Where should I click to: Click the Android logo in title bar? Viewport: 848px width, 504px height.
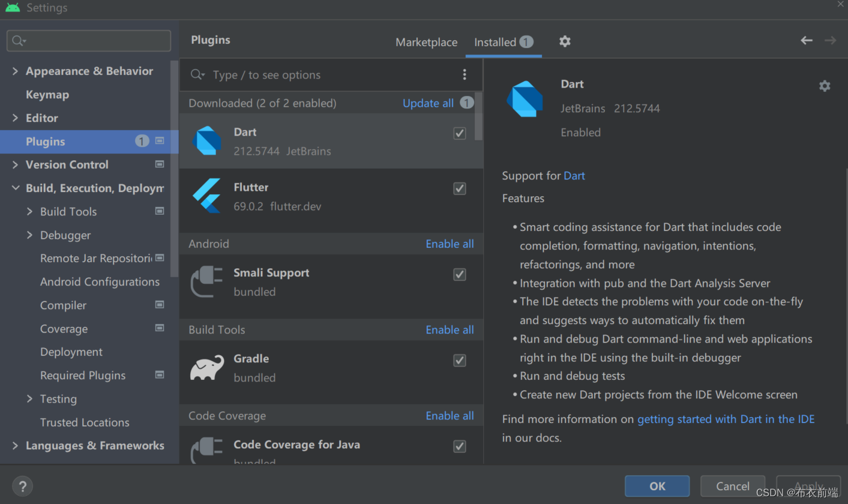pos(13,8)
